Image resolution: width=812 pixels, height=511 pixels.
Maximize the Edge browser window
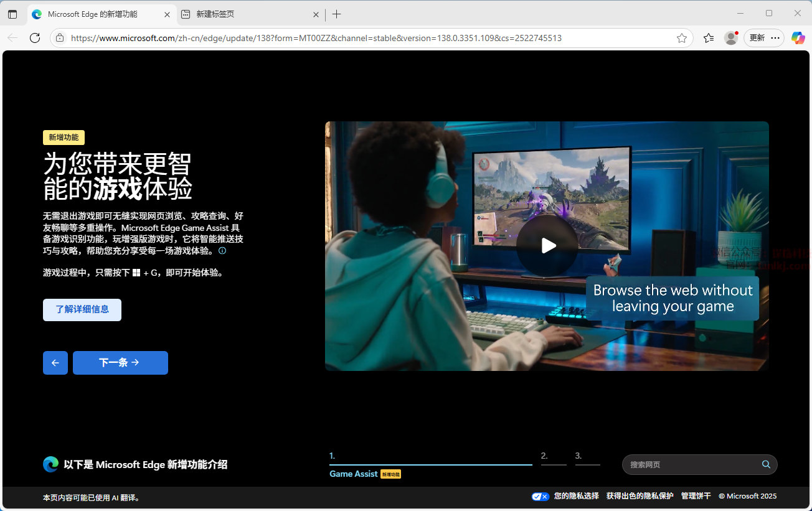pos(769,13)
